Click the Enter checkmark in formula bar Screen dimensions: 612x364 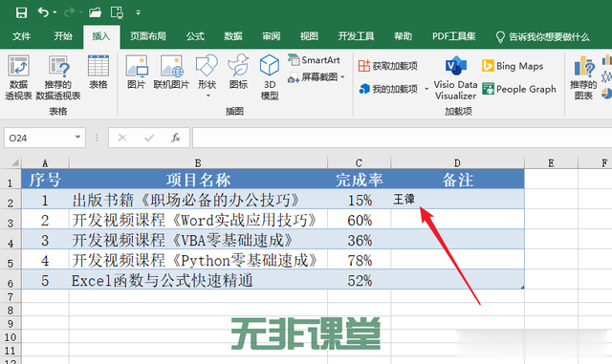(x=149, y=138)
